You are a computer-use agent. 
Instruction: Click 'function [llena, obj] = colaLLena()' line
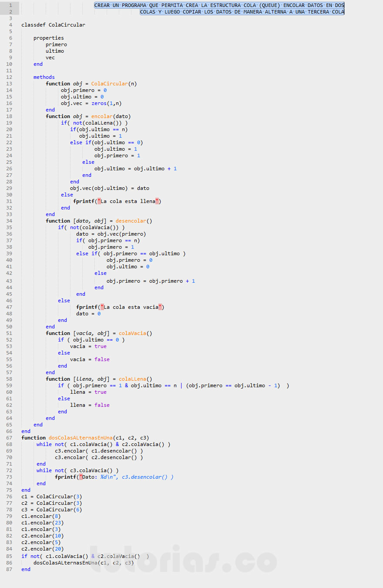pyautogui.click(x=99, y=379)
